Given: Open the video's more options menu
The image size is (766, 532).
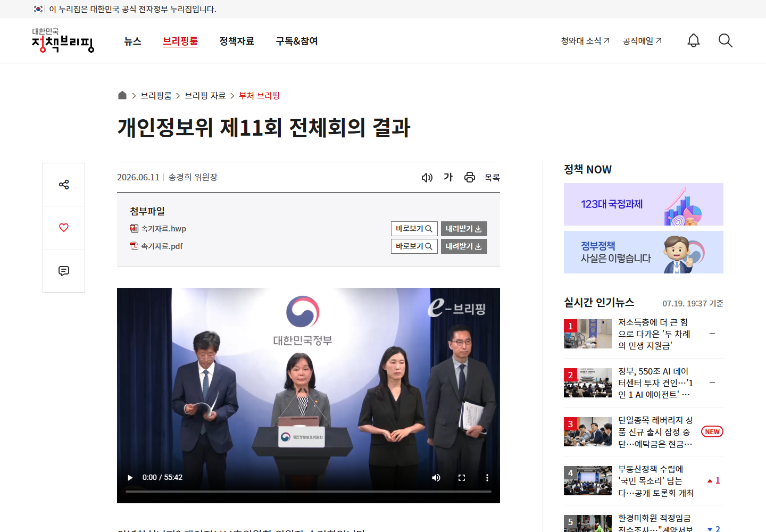Looking at the screenshot, I should pos(487,477).
